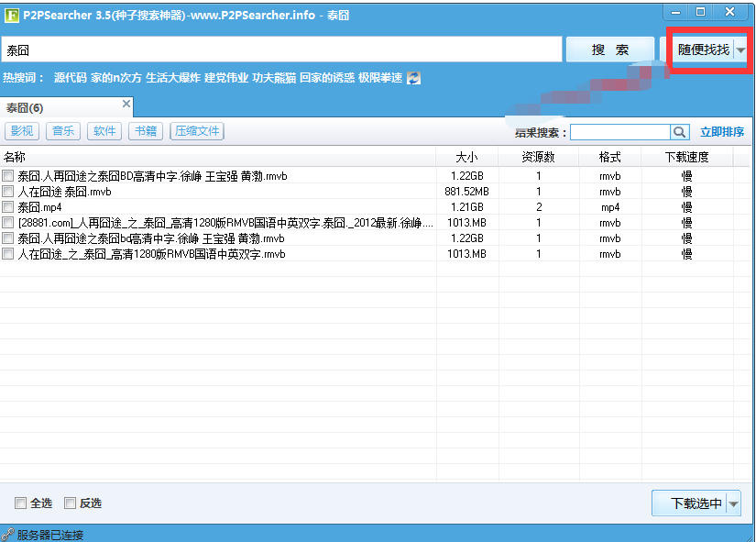Select checkbox for 人在囧途 泰囧.rmvb
The height and width of the screenshot is (542, 756).
8,192
